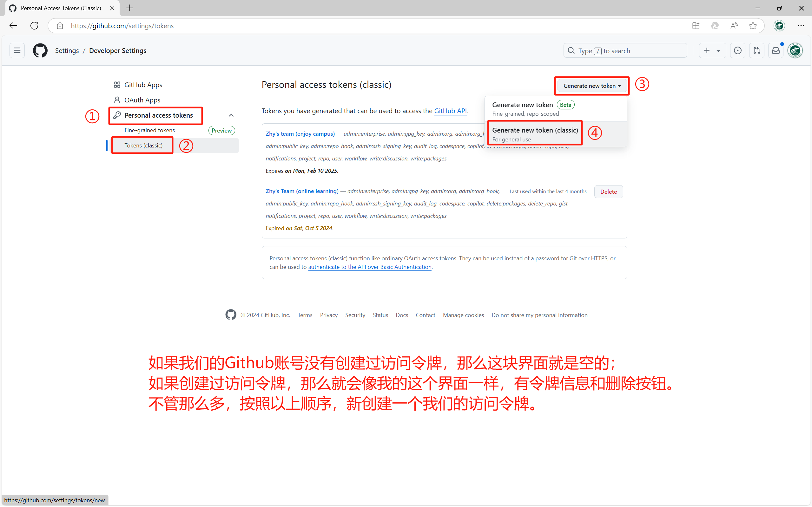Image resolution: width=812 pixels, height=507 pixels.
Task: View site information lock icon
Action: tap(60, 26)
